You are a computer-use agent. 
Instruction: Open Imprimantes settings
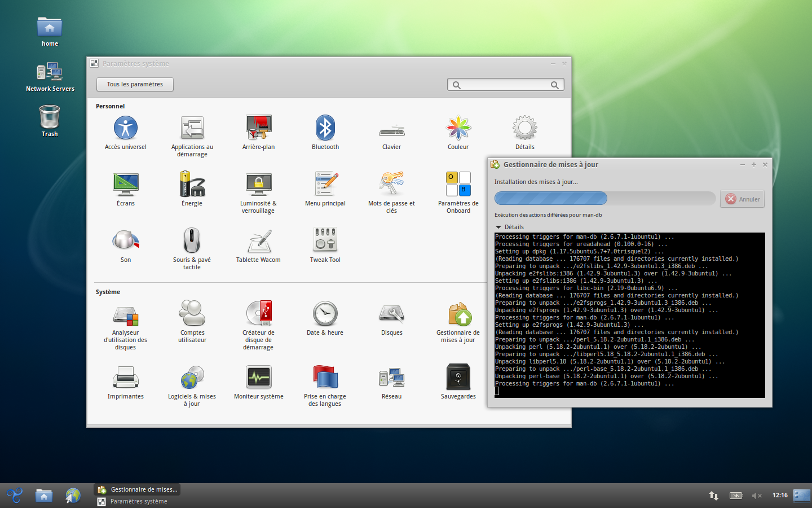pyautogui.click(x=126, y=383)
